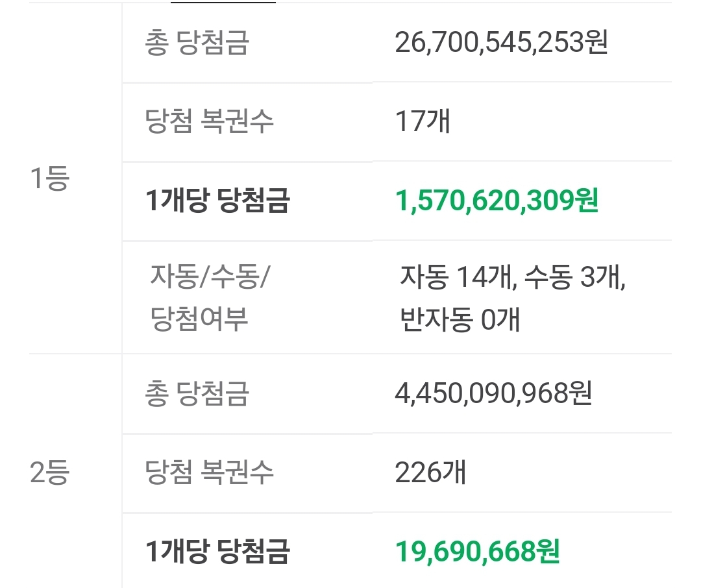701x588 pixels.
Task: Click the 자동 14개 text
Action: click(452, 278)
